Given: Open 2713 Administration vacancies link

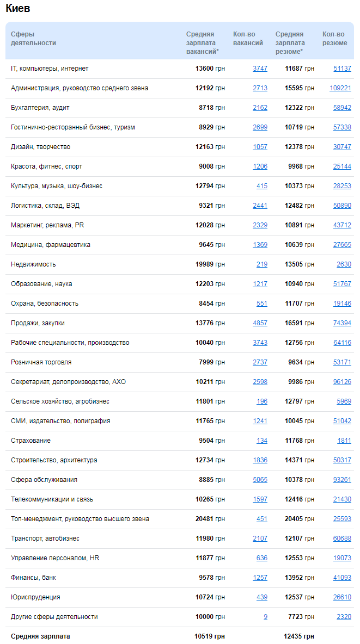Looking at the screenshot, I should click(260, 88).
